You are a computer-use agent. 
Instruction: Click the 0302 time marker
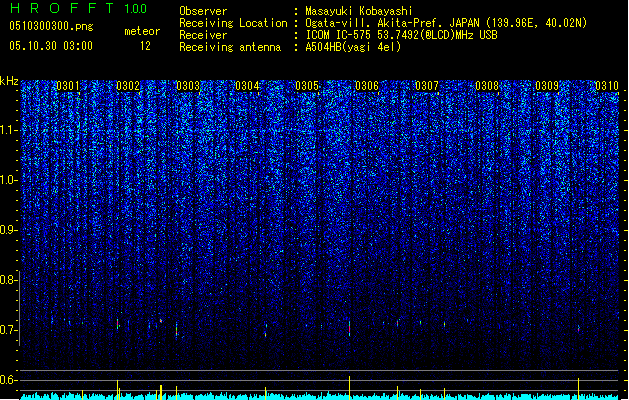(128, 86)
